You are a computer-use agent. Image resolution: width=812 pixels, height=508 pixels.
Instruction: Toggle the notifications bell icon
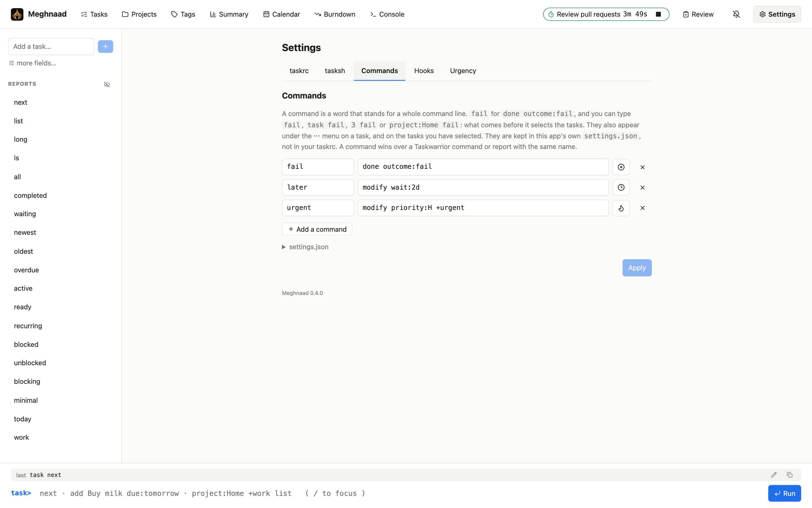[x=736, y=14]
